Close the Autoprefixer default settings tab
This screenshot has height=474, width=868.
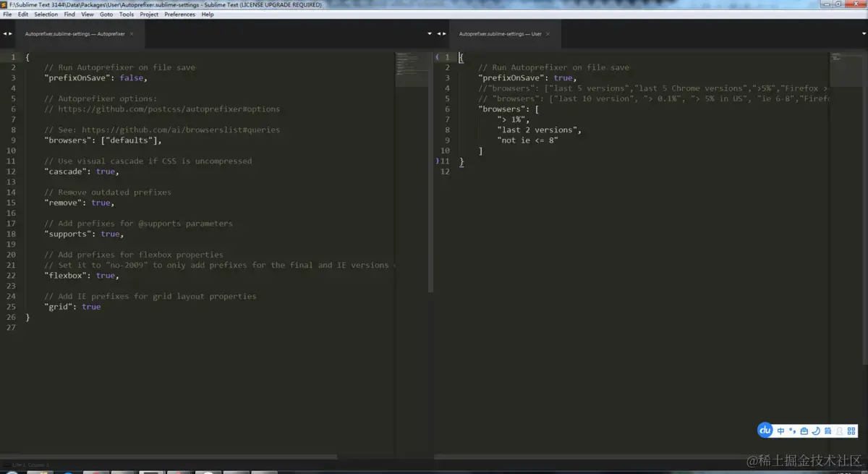pos(132,34)
